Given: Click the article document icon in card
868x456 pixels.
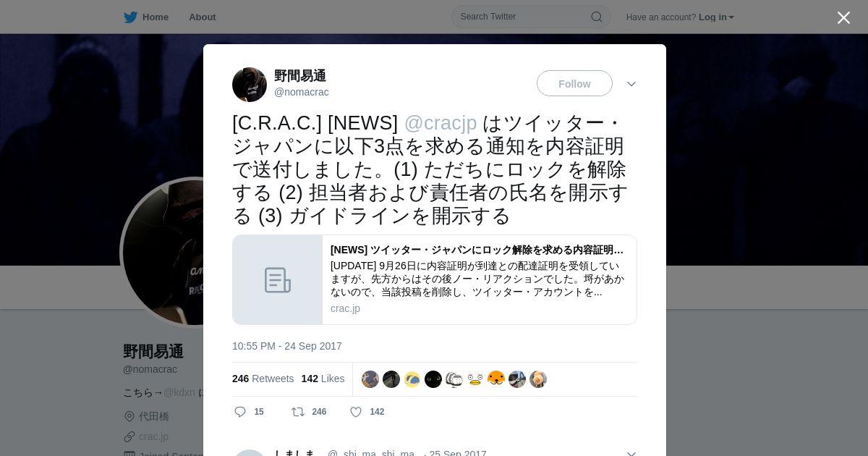Looking at the screenshot, I should [x=278, y=280].
